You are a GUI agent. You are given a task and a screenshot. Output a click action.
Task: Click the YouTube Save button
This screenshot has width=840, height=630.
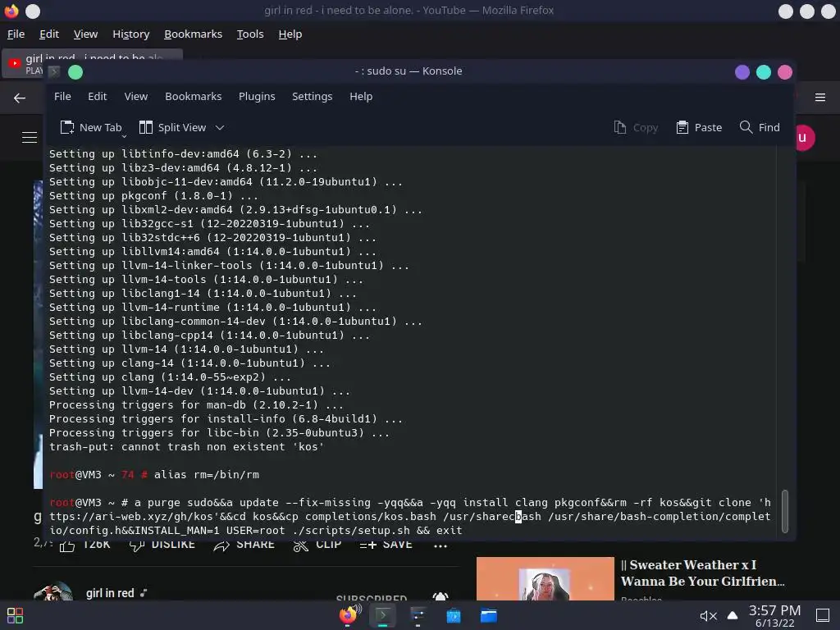point(386,546)
